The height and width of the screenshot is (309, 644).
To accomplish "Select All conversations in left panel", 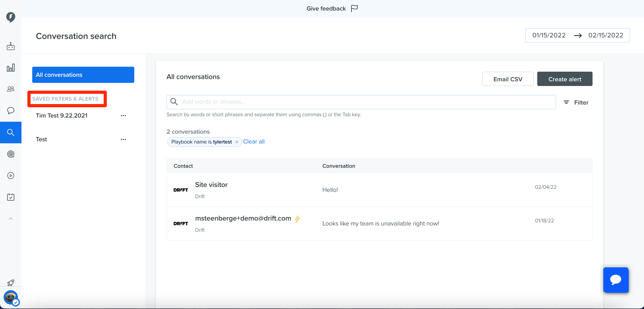I will point(83,75).
